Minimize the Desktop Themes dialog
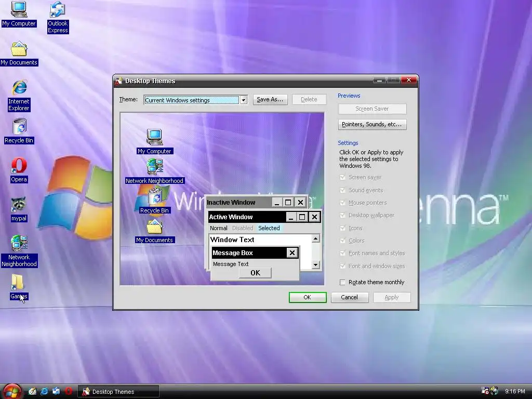The width and height of the screenshot is (532, 399). [x=379, y=81]
